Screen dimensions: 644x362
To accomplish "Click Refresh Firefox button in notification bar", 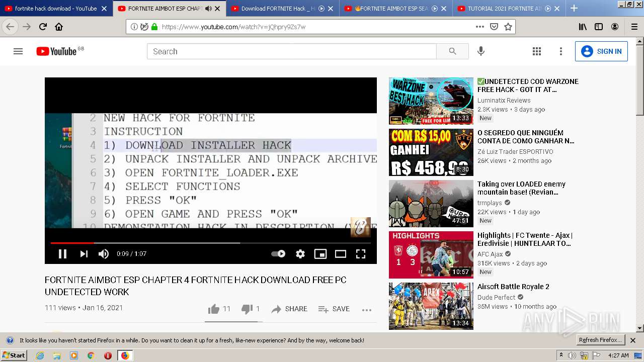I will (x=600, y=340).
